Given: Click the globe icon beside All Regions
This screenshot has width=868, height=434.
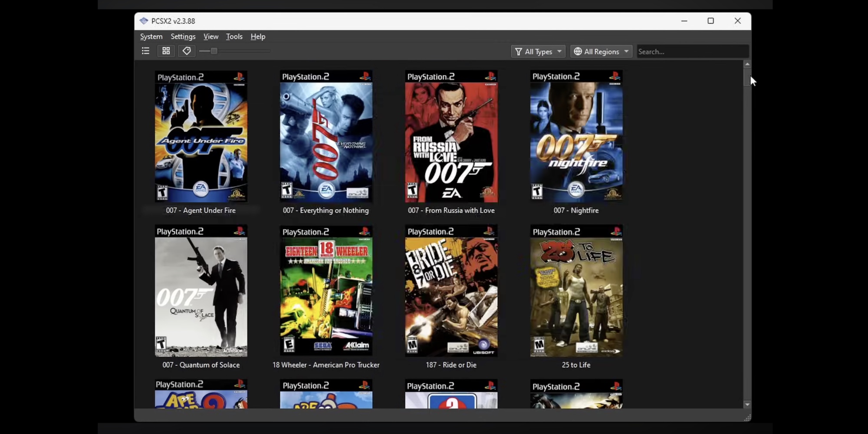Looking at the screenshot, I should [578, 51].
